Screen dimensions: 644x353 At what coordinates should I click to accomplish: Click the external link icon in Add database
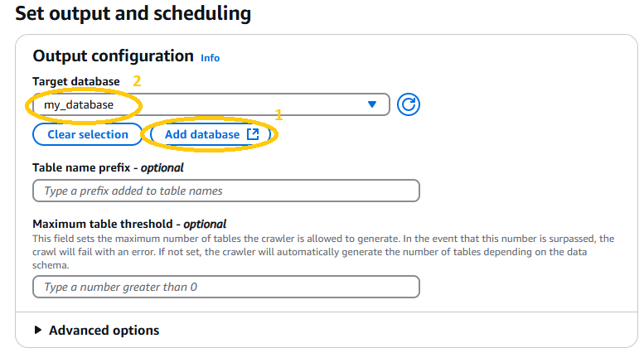[x=253, y=134]
